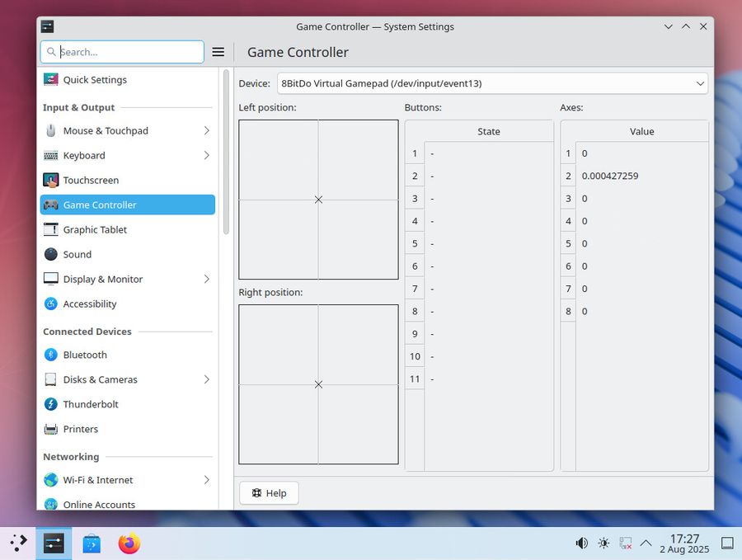Select Bluetooth in the sidebar
The width and height of the screenshot is (742, 560).
127,355
